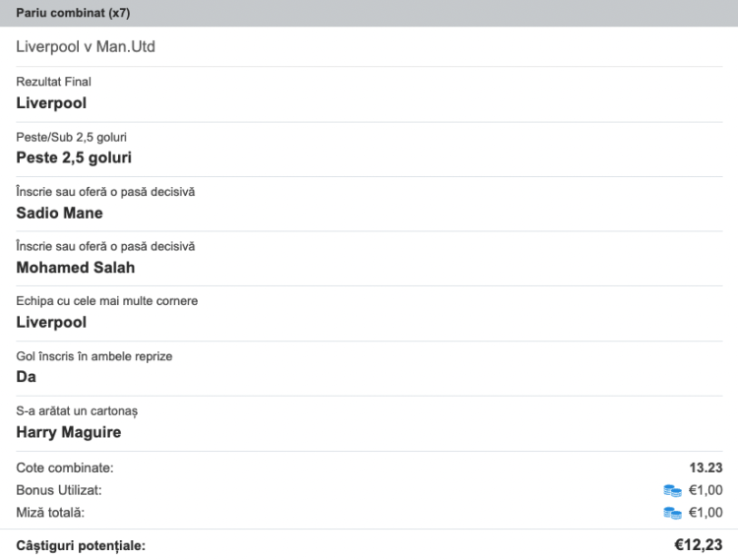Image resolution: width=738 pixels, height=560 pixels.
Task: Click the Cote combinate label
Action: (65, 467)
